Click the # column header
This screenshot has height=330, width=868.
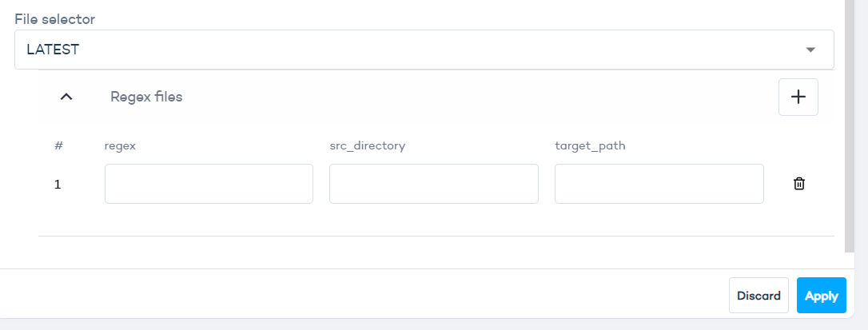click(x=58, y=146)
